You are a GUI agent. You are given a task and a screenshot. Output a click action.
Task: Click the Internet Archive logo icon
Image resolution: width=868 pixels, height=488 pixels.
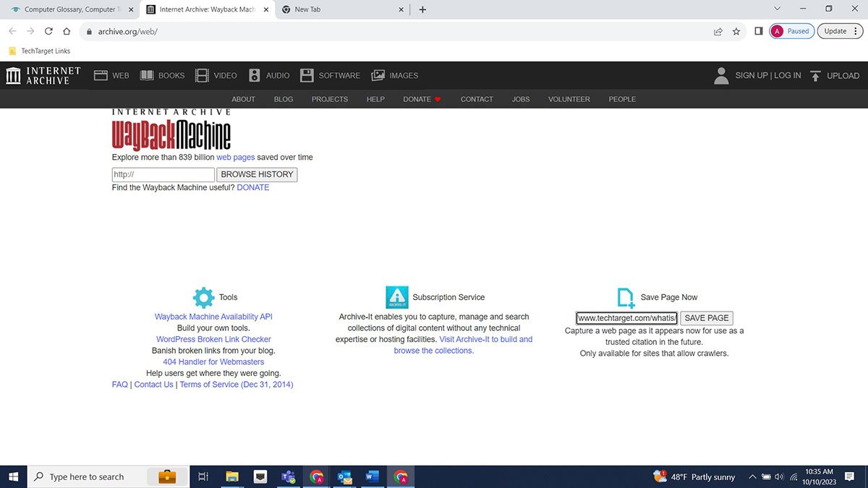coord(13,75)
